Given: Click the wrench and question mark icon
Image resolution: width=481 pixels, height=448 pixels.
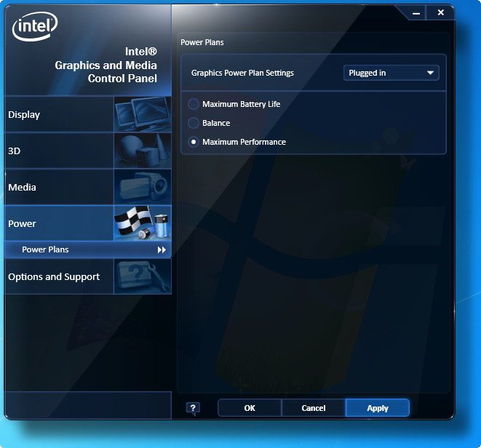Looking at the screenshot, I should (143, 276).
